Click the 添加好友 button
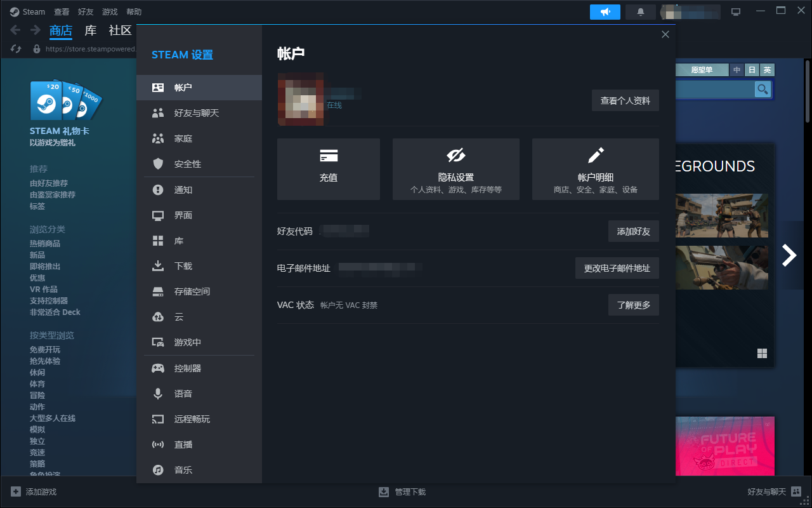Viewport: 812px width, 508px height. [634, 231]
